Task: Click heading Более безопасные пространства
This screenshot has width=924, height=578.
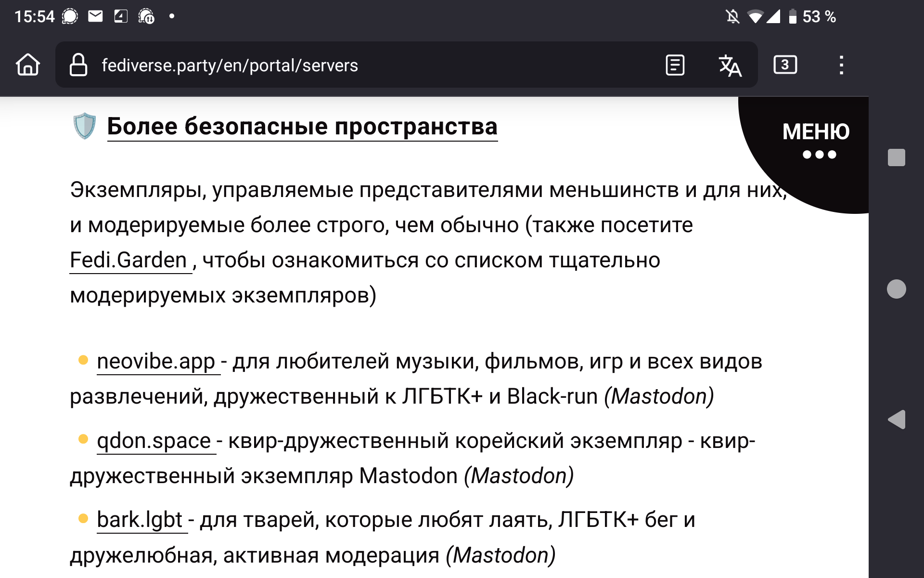Action: point(302,126)
